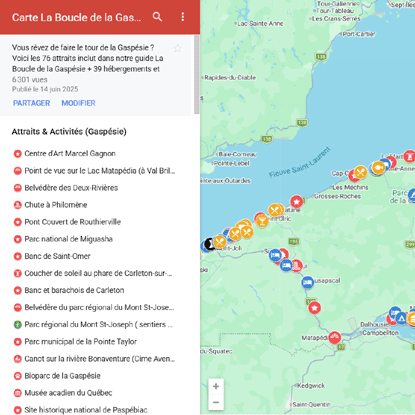Click Grosses-Roches label on map
Image resolution: width=415 pixels, height=415 pixels.
[x=337, y=196]
